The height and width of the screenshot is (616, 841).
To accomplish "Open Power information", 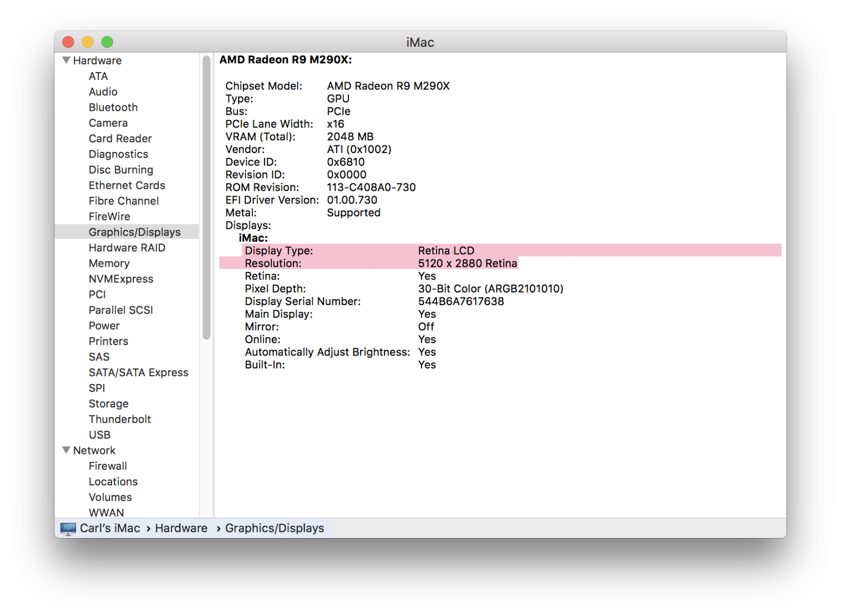I will click(x=104, y=326).
